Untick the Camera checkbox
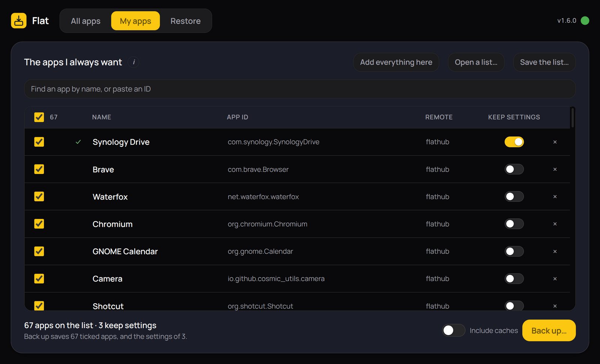 tap(39, 279)
